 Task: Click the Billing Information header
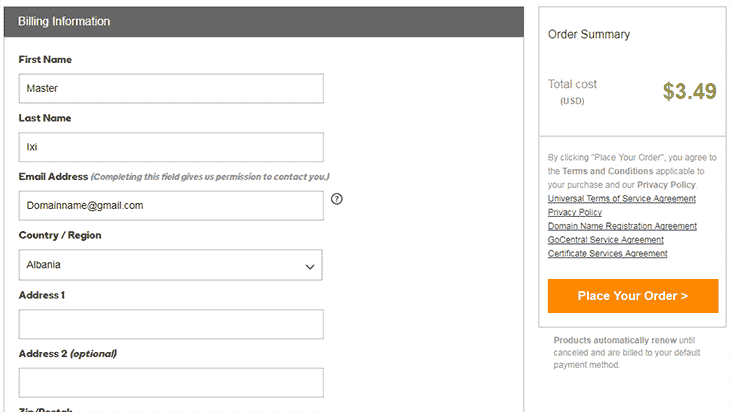264,21
